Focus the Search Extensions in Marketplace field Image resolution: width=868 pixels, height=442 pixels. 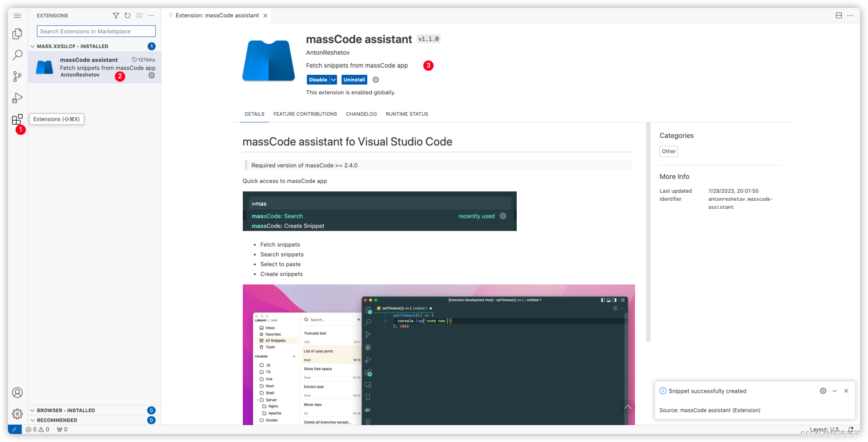tap(96, 31)
